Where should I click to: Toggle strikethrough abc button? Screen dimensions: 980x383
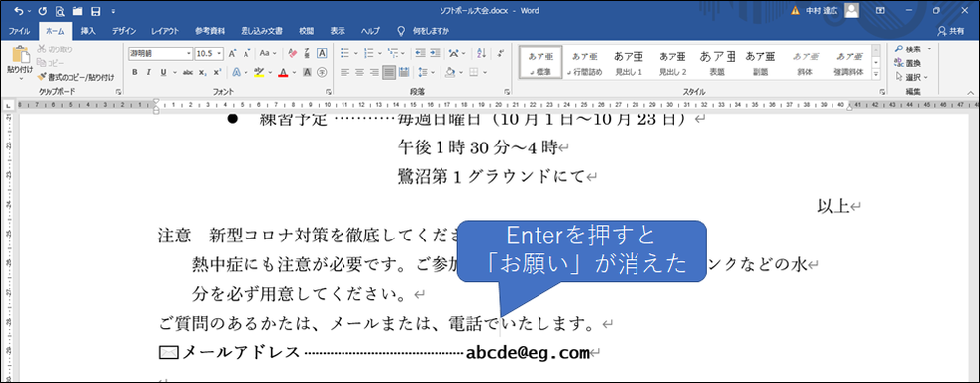click(187, 72)
